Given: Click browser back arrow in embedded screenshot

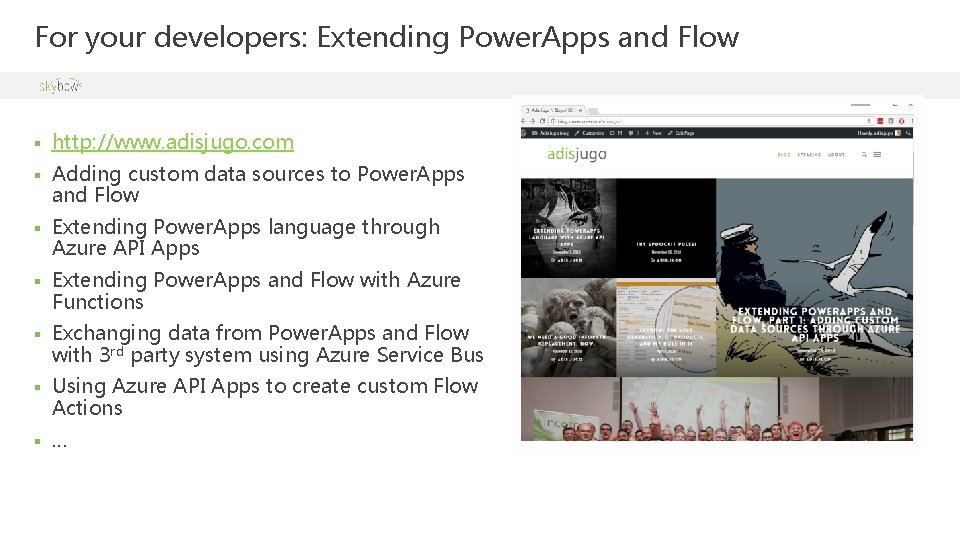Looking at the screenshot, I should click(523, 121).
